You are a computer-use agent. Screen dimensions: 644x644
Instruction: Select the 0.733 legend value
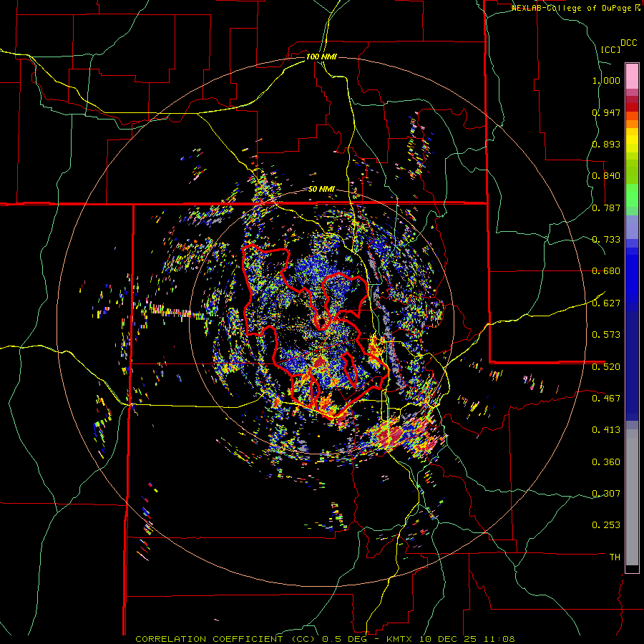coord(606,240)
